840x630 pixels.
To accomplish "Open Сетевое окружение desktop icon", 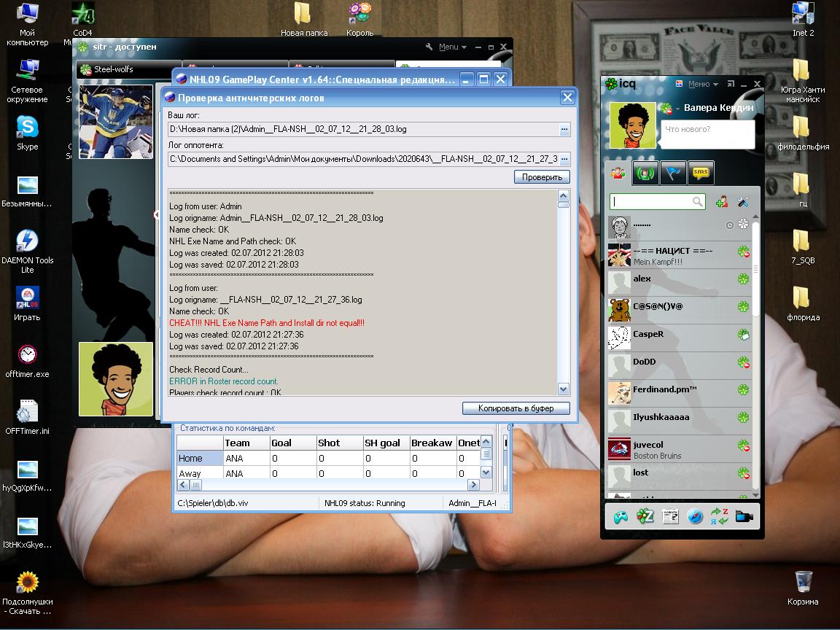I will (x=27, y=81).
